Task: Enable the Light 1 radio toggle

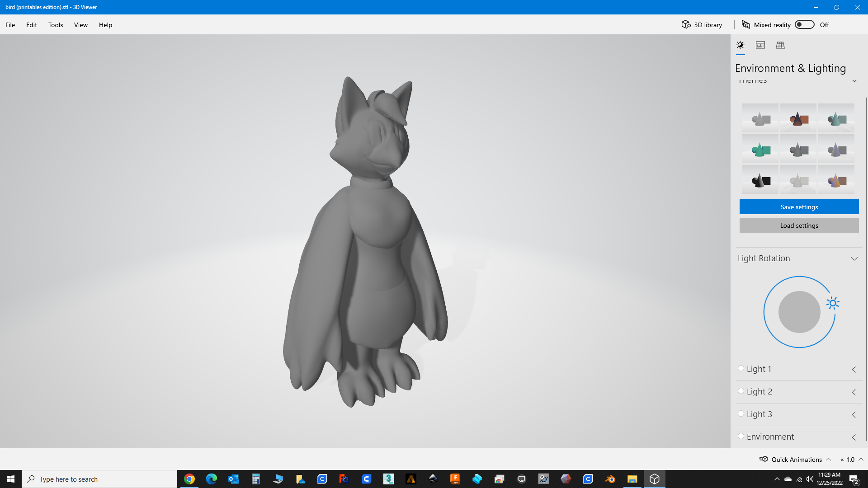Action: (741, 368)
